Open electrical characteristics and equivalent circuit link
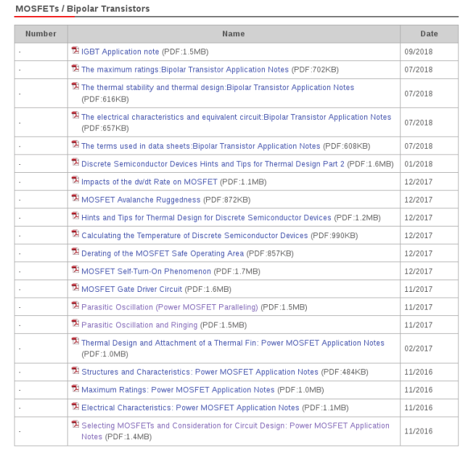The width and height of the screenshot is (476, 456). click(236, 117)
